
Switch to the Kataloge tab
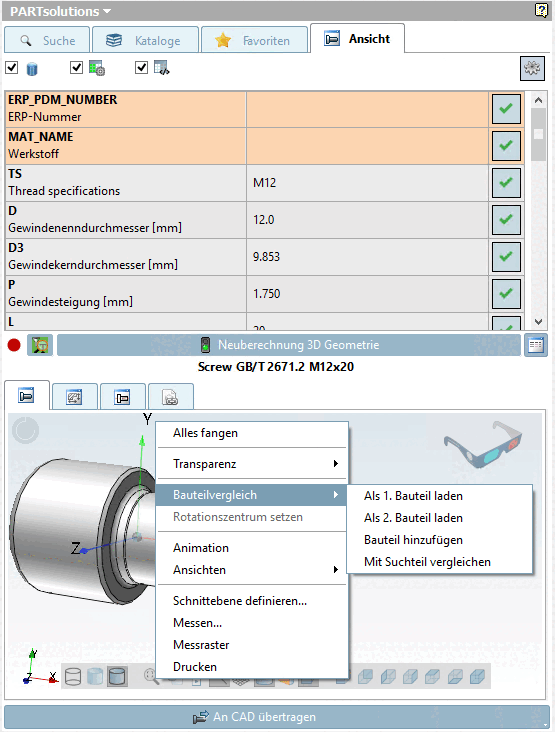(146, 40)
